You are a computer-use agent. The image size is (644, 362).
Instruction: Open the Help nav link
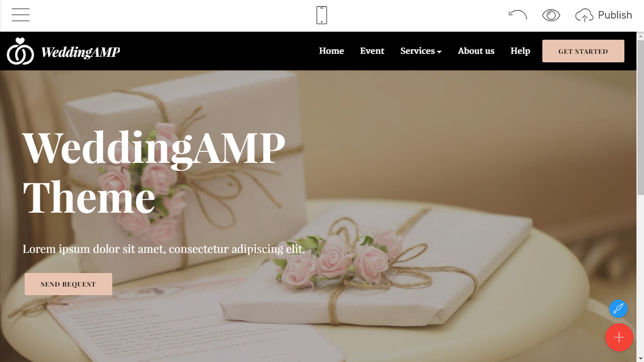(520, 51)
